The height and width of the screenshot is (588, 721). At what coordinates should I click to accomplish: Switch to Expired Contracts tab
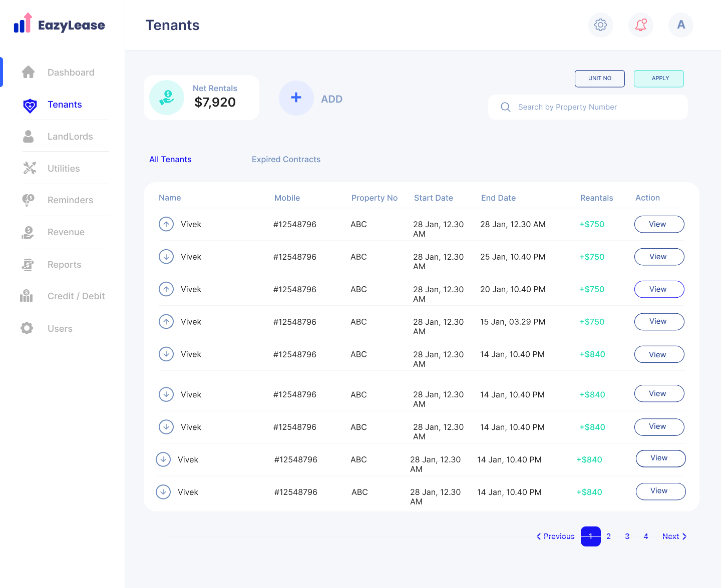click(286, 159)
